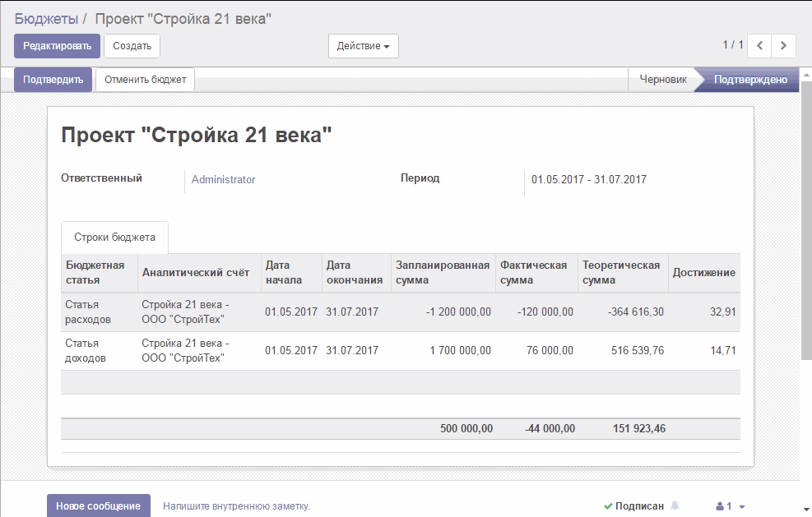Sort by Запланированная сумма column header
812x517 pixels.
click(443, 273)
